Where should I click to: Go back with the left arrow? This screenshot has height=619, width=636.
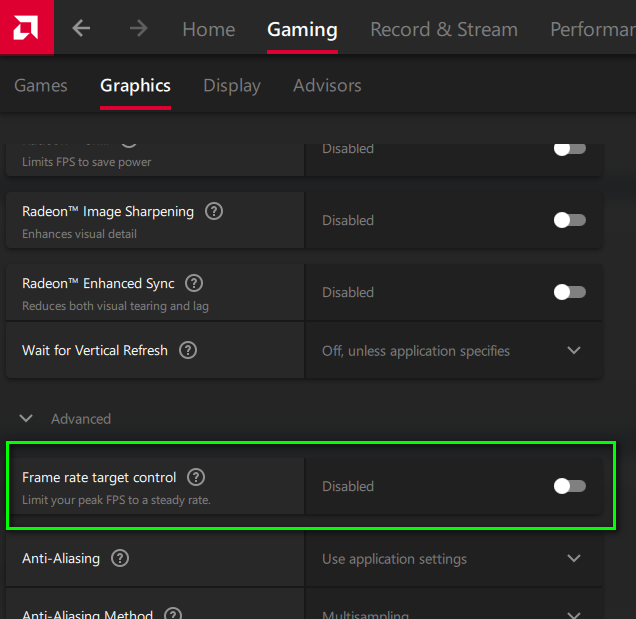(x=81, y=28)
